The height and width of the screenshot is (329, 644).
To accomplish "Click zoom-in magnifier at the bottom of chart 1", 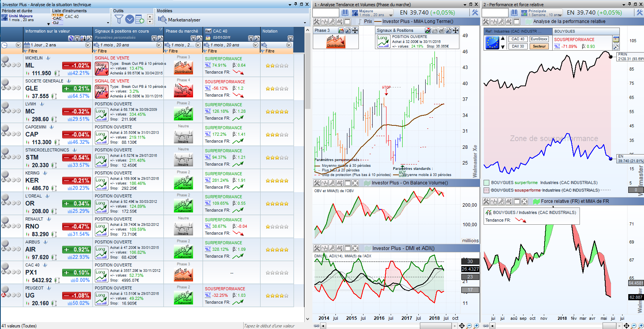I will pyautogui.click(x=476, y=326).
